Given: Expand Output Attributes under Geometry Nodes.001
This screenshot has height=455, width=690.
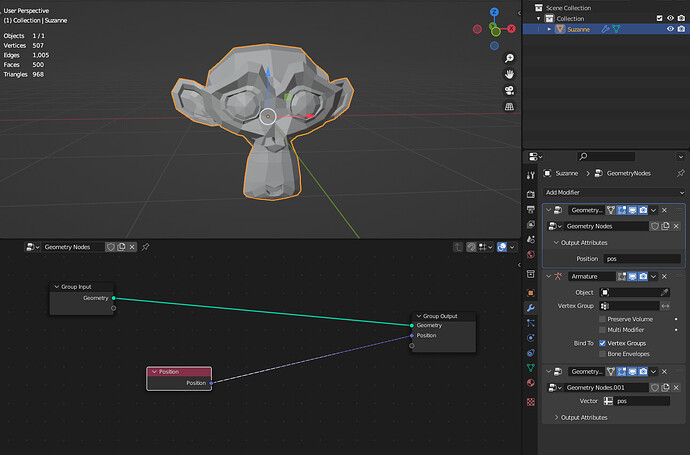Looking at the screenshot, I should [556, 417].
